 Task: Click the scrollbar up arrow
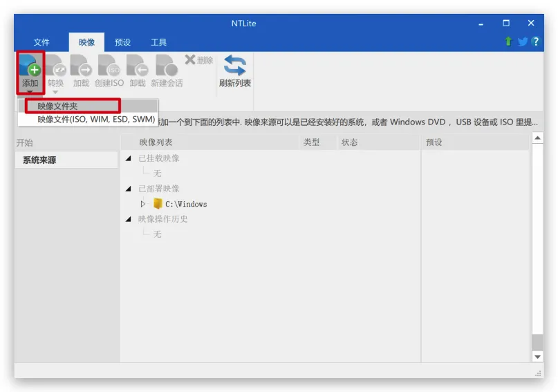tap(538, 138)
